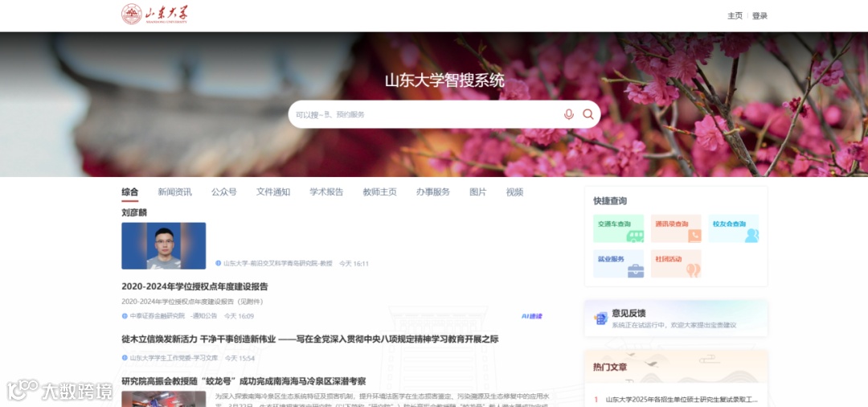Viewport: 868px width, 407px height.
Task: Open 社团活动 quick query tile
Action: click(676, 264)
